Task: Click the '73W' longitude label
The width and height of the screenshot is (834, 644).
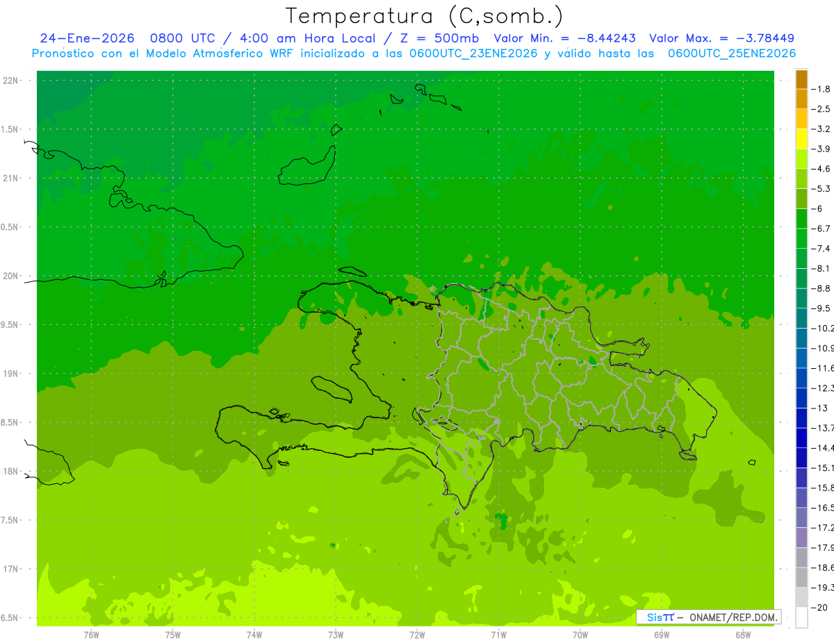Action: [x=336, y=635]
